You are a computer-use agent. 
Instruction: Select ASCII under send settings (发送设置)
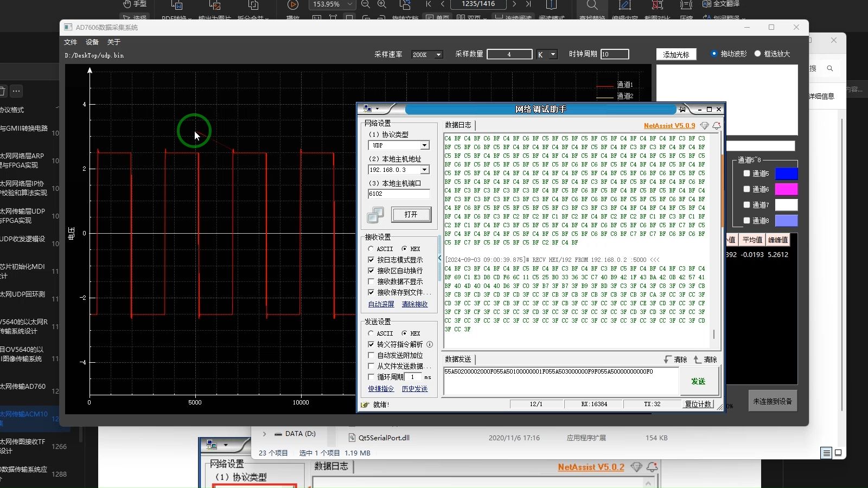371,333
